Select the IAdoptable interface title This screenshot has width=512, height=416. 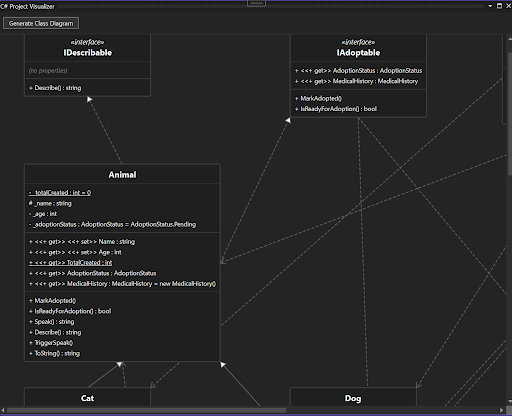click(x=358, y=53)
